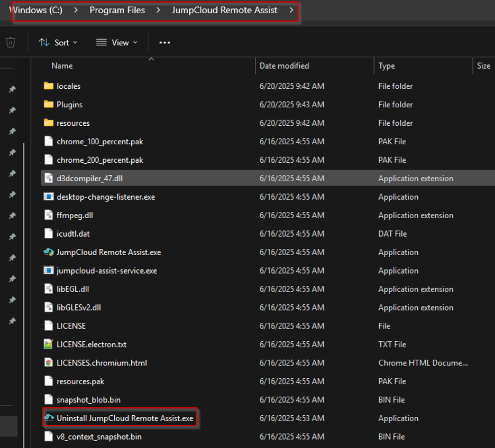
Task: Click the Delete trash can icon
Action: click(11, 42)
